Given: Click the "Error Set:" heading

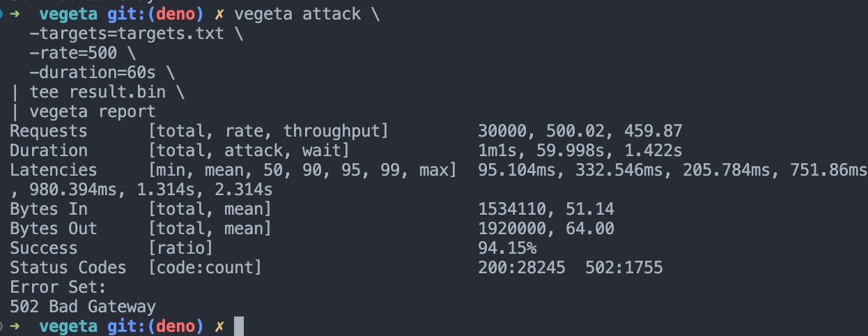Looking at the screenshot, I should [59, 287].
